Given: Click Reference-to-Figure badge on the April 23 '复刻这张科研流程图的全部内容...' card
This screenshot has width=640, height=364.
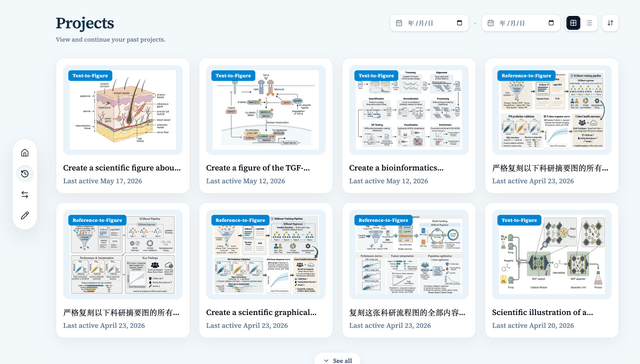Looking at the screenshot, I should point(383,220).
